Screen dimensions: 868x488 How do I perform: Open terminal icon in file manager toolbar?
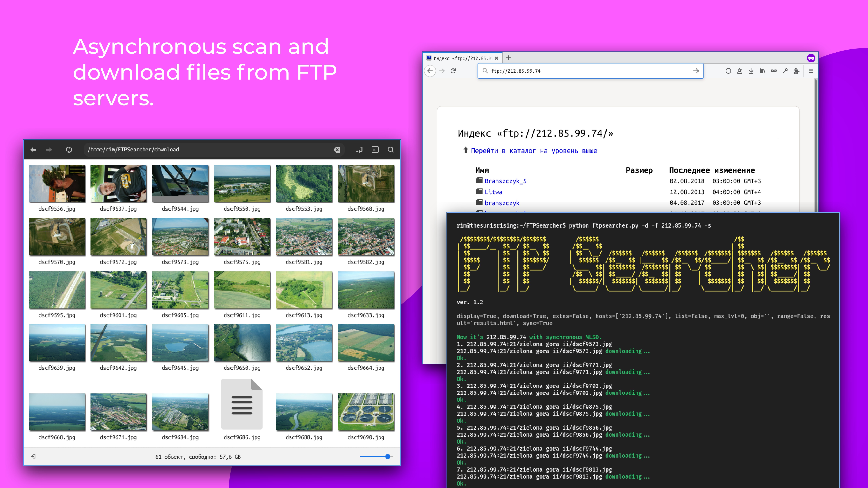[375, 150]
